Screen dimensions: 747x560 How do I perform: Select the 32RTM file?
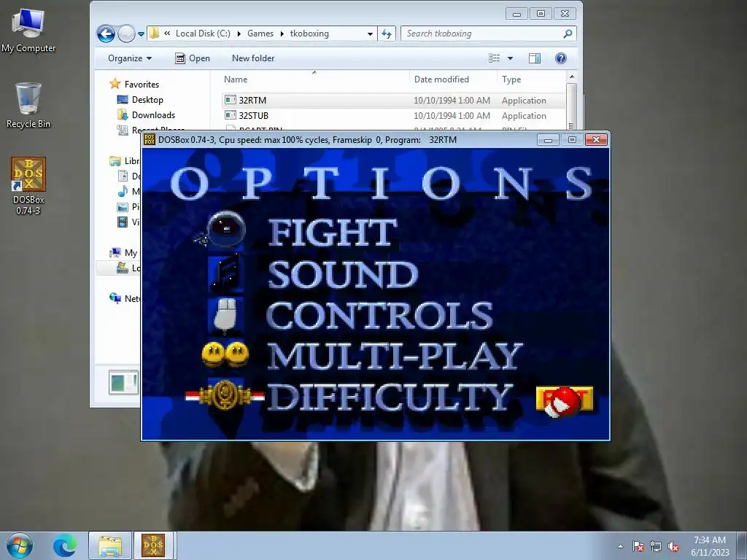pos(252,100)
